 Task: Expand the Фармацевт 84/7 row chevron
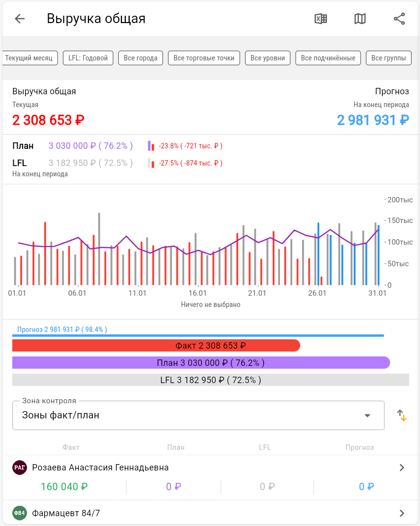tap(402, 513)
